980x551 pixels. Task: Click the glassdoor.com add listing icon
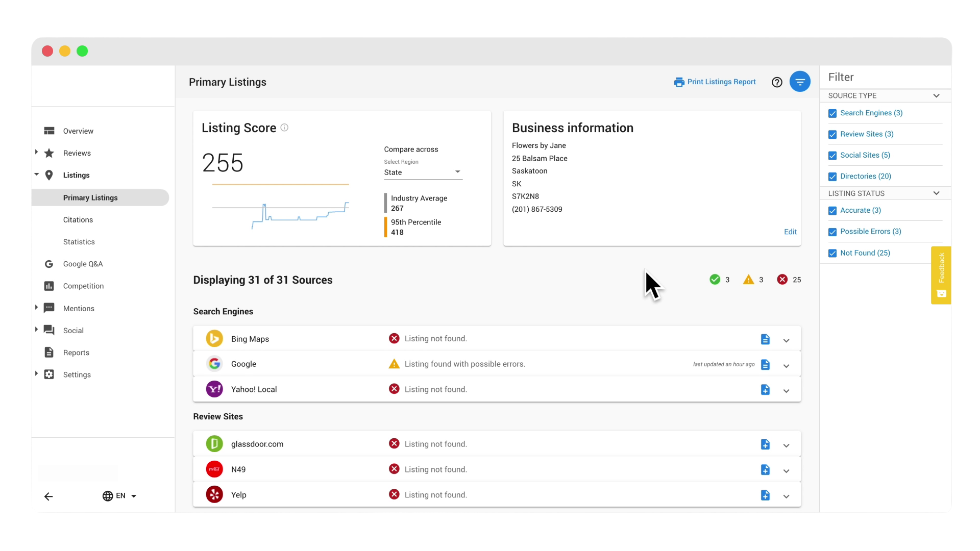click(765, 444)
